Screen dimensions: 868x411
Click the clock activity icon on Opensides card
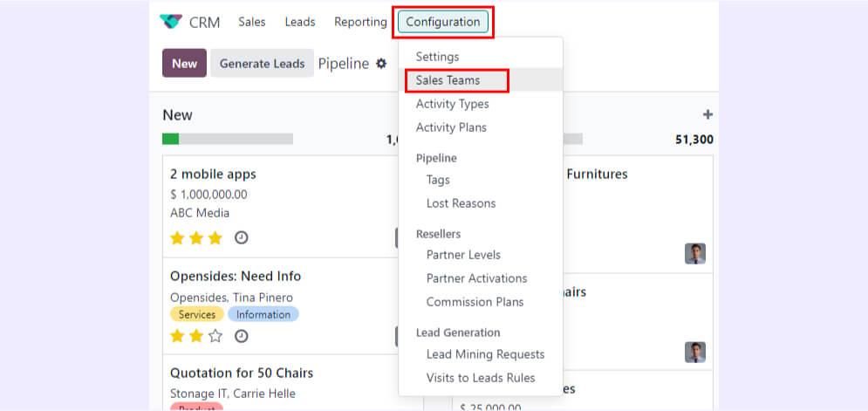point(242,335)
